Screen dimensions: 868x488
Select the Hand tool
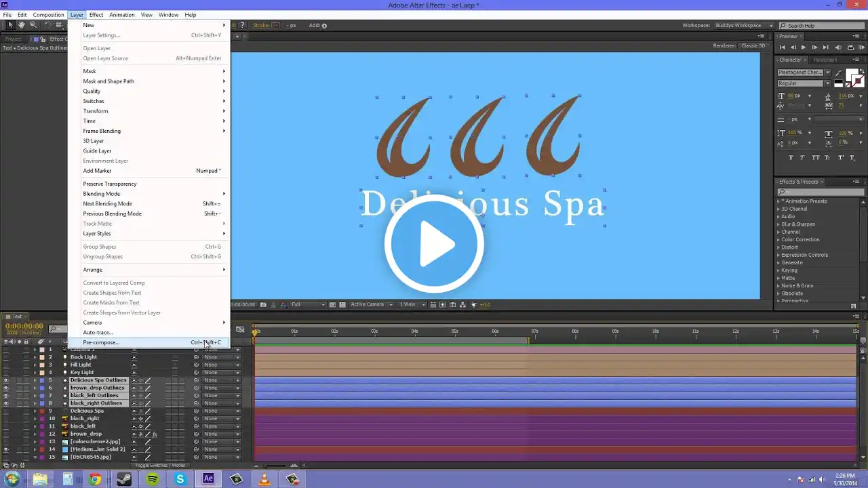pyautogui.click(x=22, y=25)
